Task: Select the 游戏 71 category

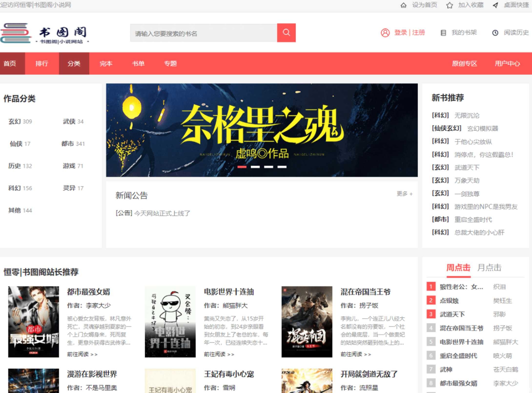Action: pos(73,166)
